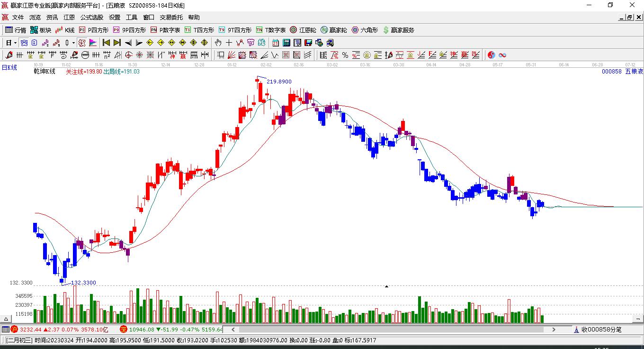Open the 六角形 hexagon chart tool
The image size is (644, 349).
[365, 30]
